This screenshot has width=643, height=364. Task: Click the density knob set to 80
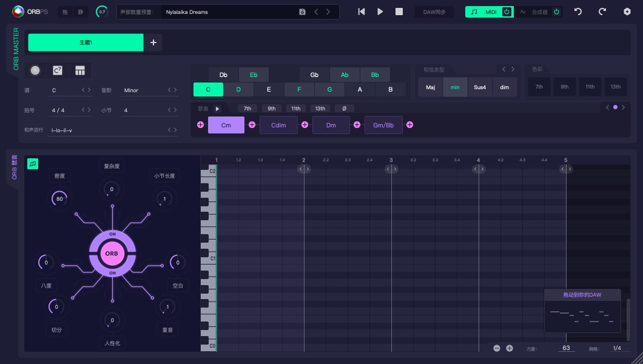coord(59,199)
